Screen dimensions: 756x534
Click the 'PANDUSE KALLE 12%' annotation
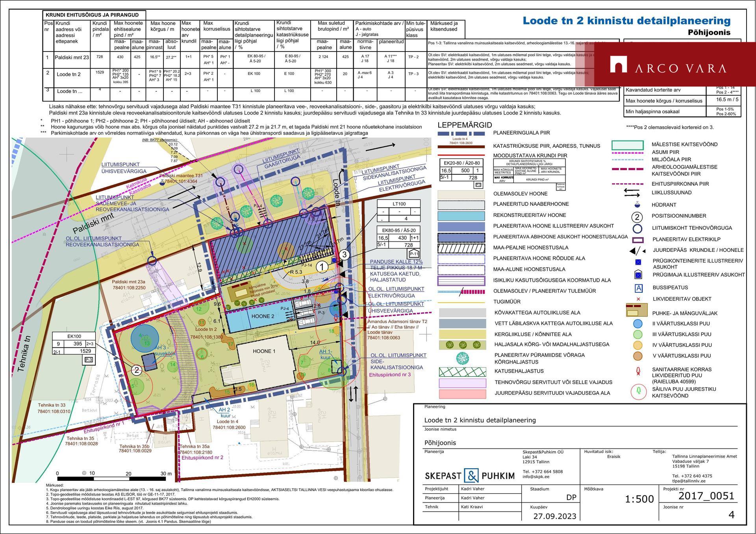[x=396, y=262]
